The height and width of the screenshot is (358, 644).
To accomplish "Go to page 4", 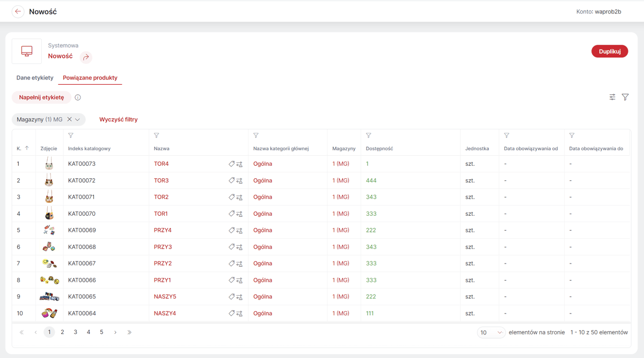I will coord(89,332).
